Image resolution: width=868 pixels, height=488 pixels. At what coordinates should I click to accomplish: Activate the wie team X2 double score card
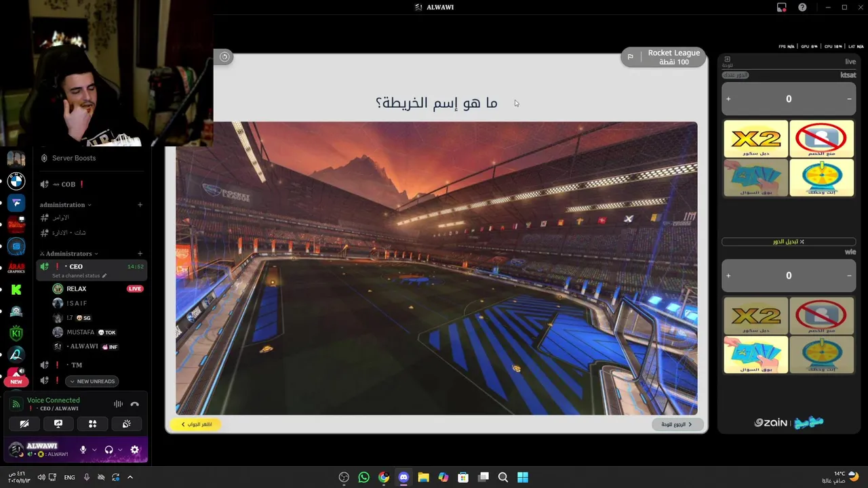(755, 316)
